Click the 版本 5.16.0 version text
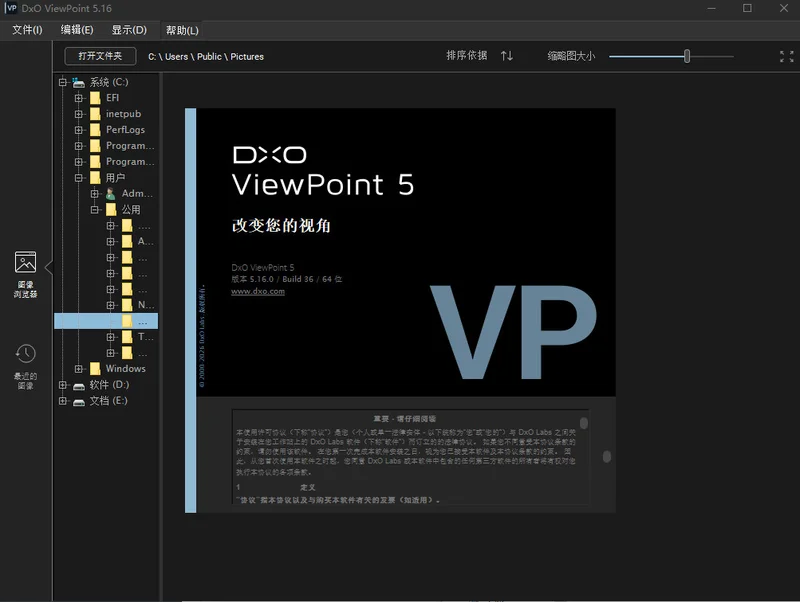Viewport: 800px width, 602px height. pyautogui.click(x=252, y=279)
